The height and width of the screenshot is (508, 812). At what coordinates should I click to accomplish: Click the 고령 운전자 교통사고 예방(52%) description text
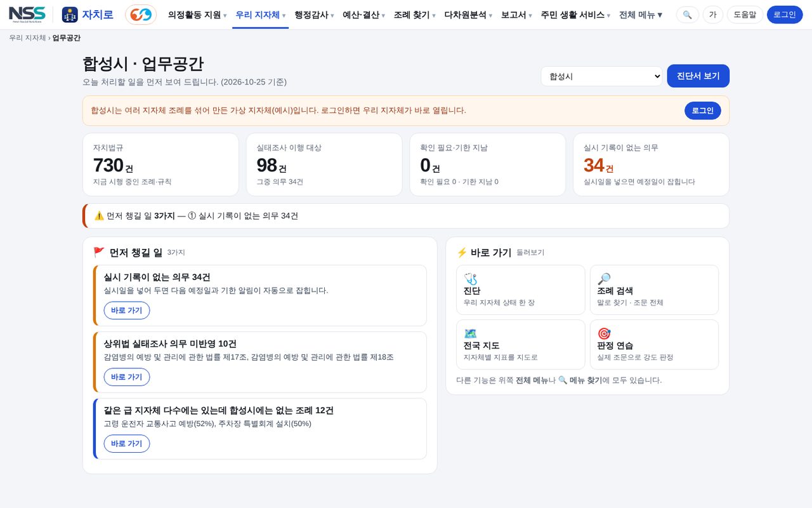click(207, 424)
